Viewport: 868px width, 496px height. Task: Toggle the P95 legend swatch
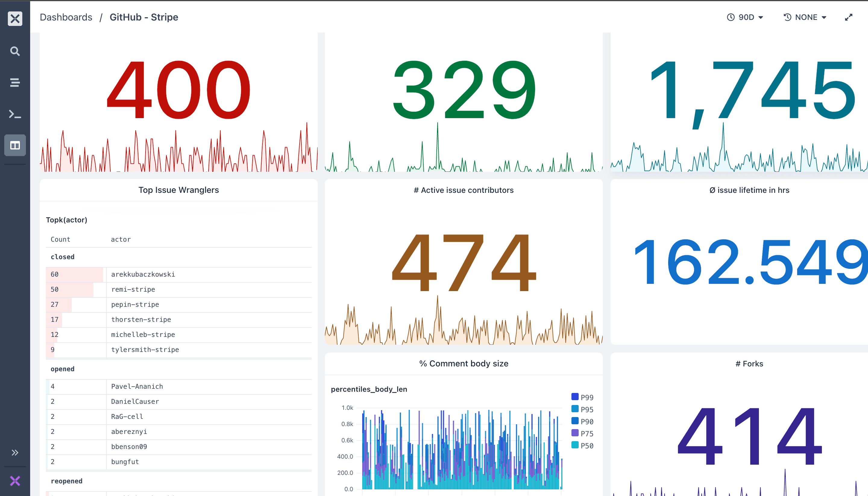tap(575, 409)
